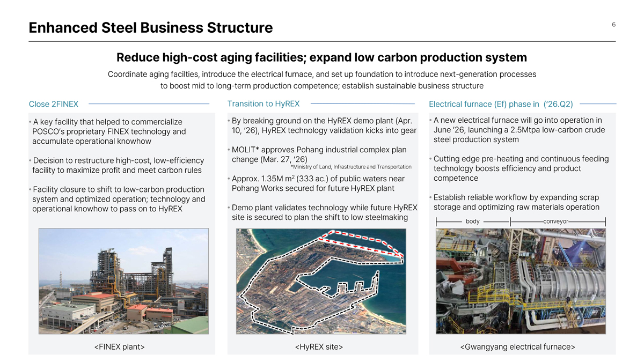
Task: Select the FINEX plant photograph
Action: (x=124, y=281)
